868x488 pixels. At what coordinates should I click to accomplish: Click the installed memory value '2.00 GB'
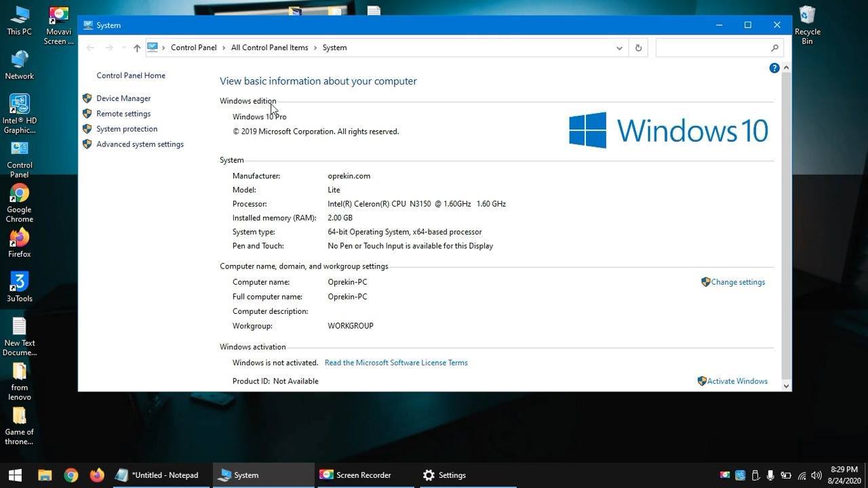pos(340,218)
